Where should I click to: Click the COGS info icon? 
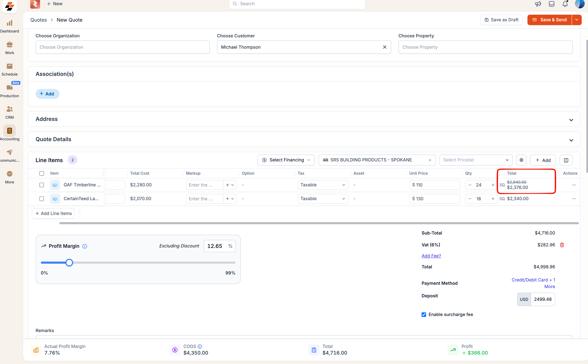tap(200, 346)
